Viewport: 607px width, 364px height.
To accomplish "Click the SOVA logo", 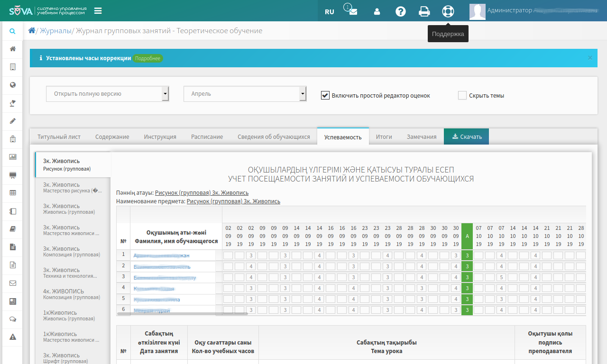I will (48, 10).
